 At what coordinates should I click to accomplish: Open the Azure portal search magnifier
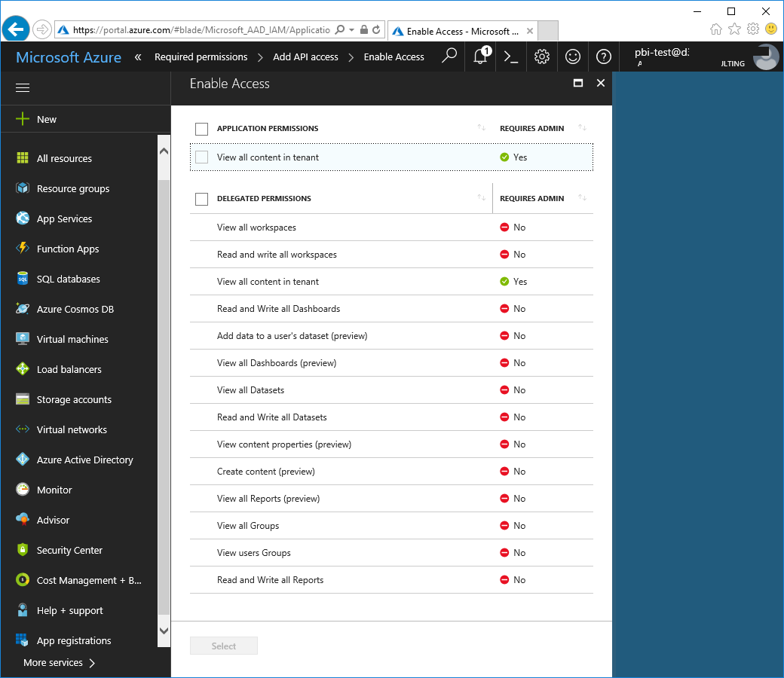[x=449, y=56]
